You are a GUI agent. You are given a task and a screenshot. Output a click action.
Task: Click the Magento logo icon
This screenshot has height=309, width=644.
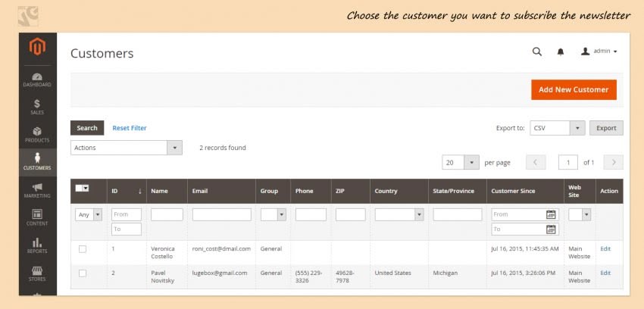pyautogui.click(x=37, y=47)
